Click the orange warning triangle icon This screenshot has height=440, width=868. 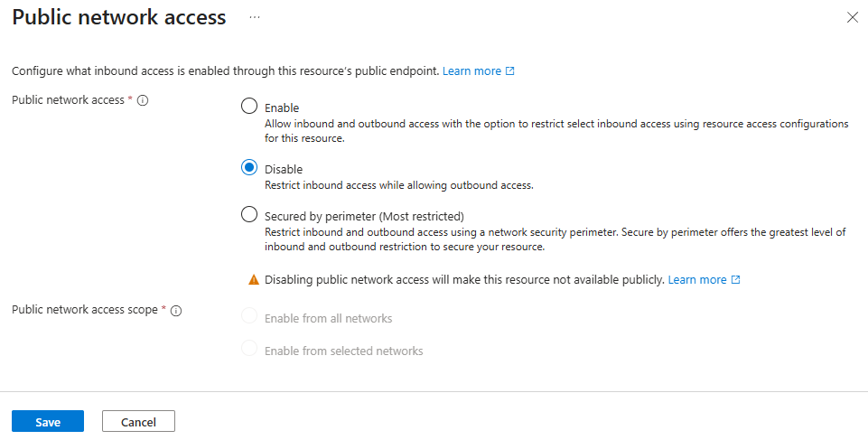pos(254,280)
